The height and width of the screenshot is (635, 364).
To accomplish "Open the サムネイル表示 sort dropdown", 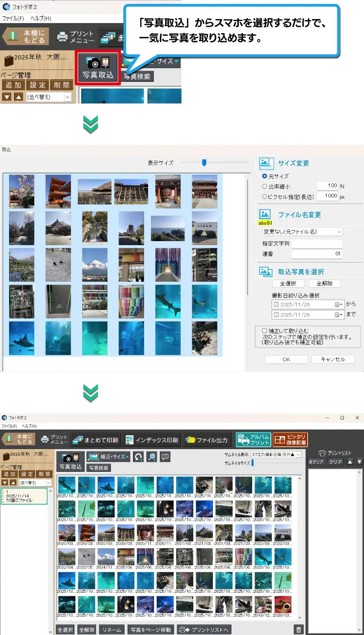I will [276, 454].
